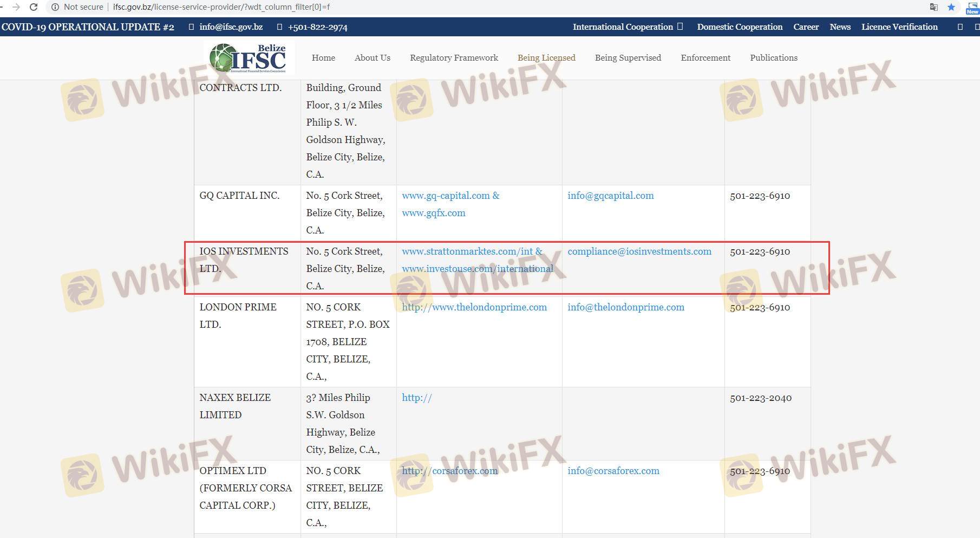Open the Regulatory Framework menu
This screenshot has width=980, height=538.
(454, 58)
